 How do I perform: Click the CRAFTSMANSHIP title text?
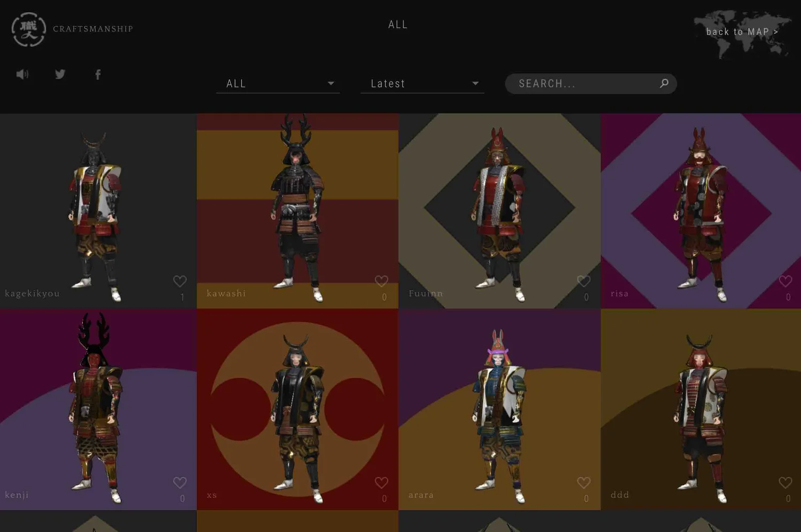tap(93, 29)
